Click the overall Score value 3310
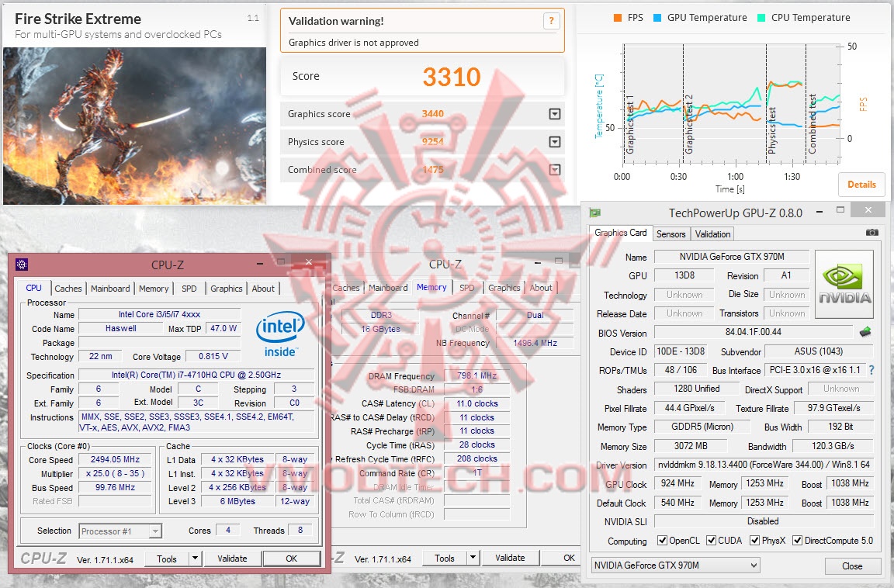Screen dimensions: 894x588 pos(452,77)
